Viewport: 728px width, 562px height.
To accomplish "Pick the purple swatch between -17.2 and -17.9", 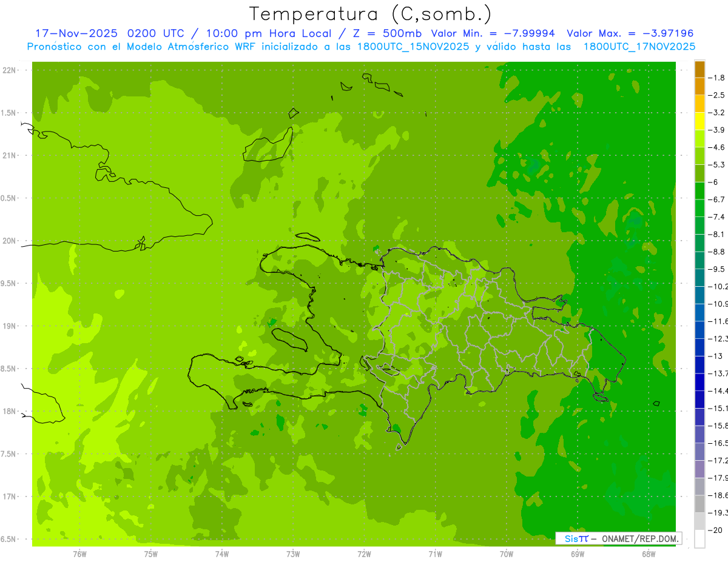I will (699, 469).
